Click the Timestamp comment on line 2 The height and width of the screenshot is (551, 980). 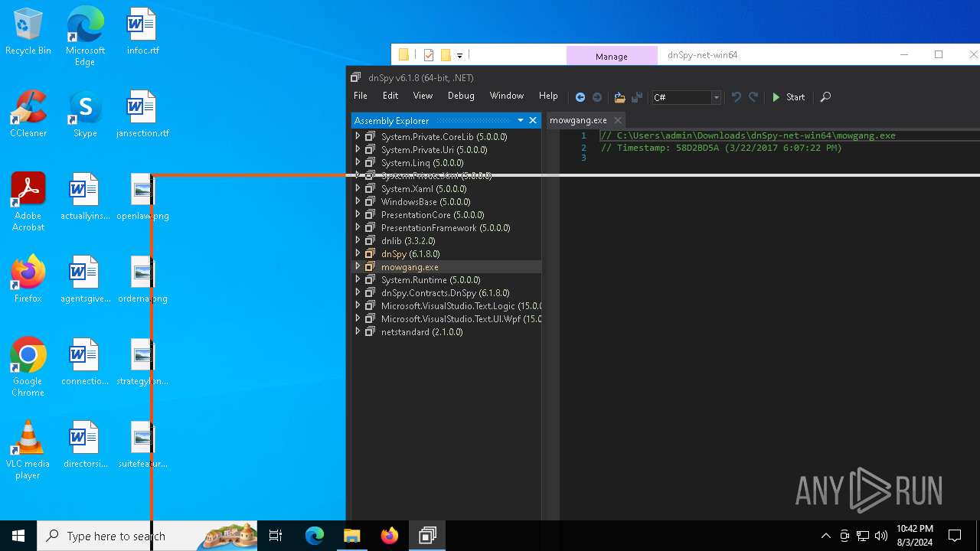pos(721,148)
